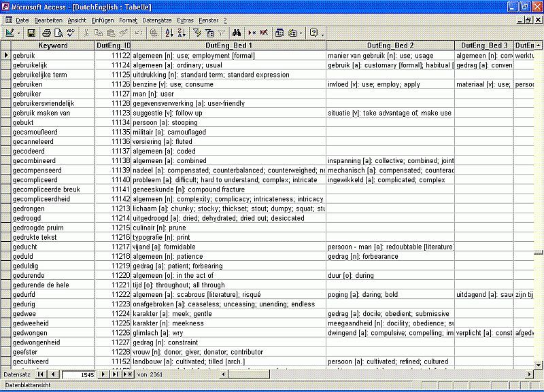This screenshot has height=392, width=544.
Task: Open the Extras menu
Action: point(185,20)
